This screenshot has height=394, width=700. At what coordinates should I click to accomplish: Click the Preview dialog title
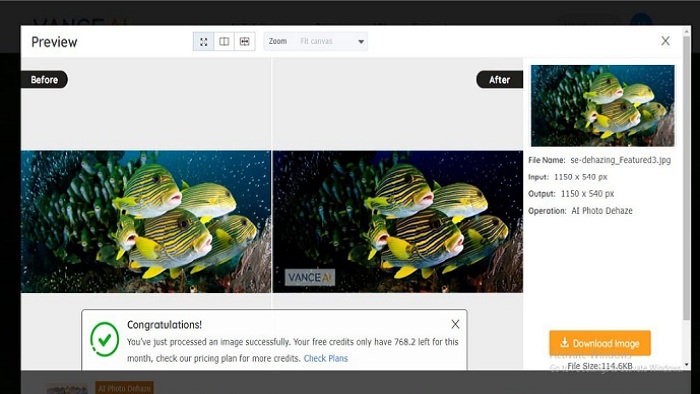[x=54, y=42]
